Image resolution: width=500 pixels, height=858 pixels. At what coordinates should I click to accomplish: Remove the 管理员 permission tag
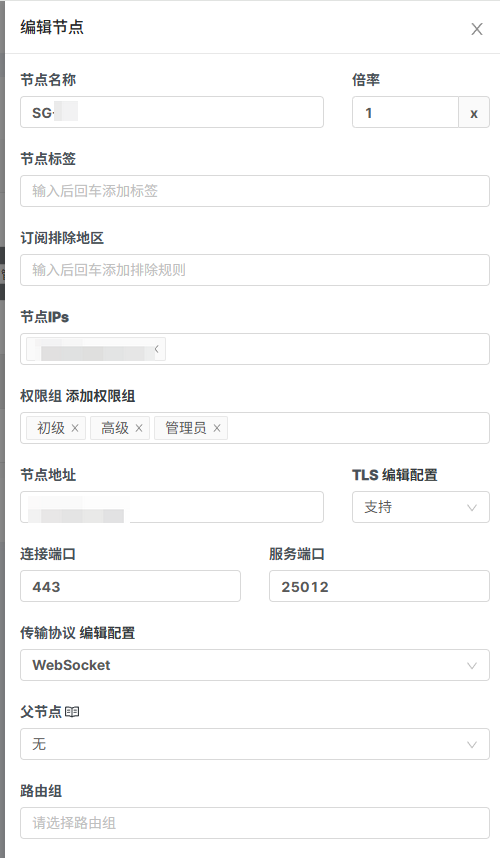pos(217,428)
